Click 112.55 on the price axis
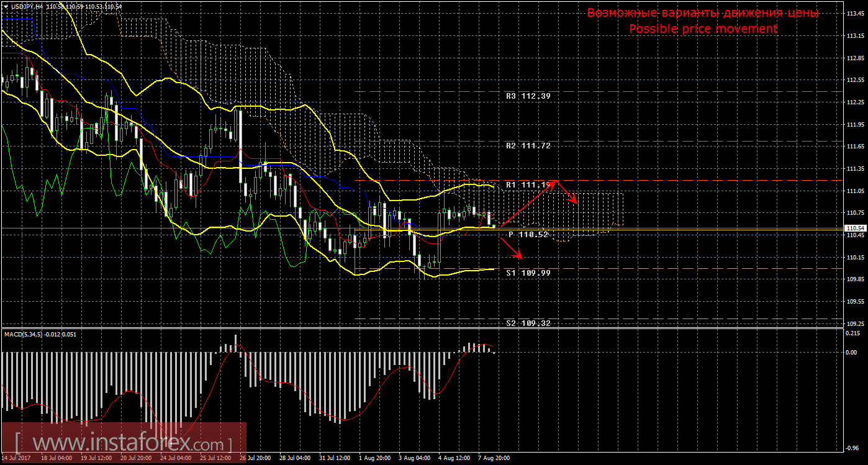The image size is (868, 465). (855, 80)
